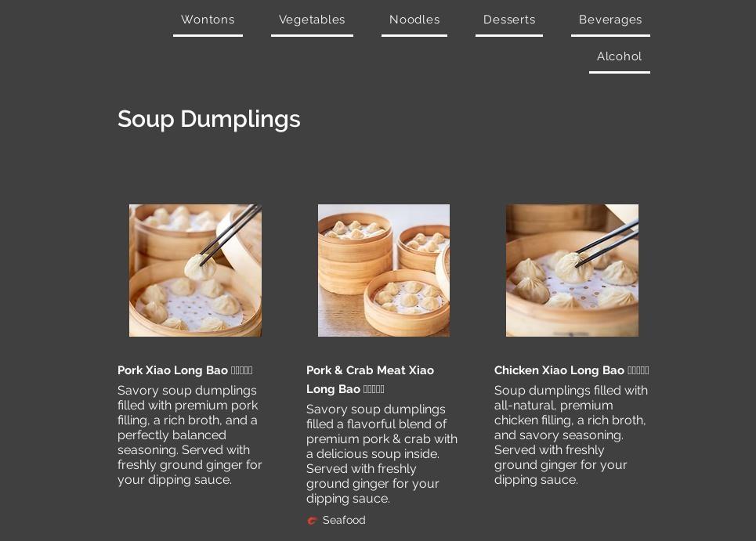756x541 pixels.
Task: Click the Chicken Xiao Long Bao description paragraph
Action: click(x=571, y=435)
